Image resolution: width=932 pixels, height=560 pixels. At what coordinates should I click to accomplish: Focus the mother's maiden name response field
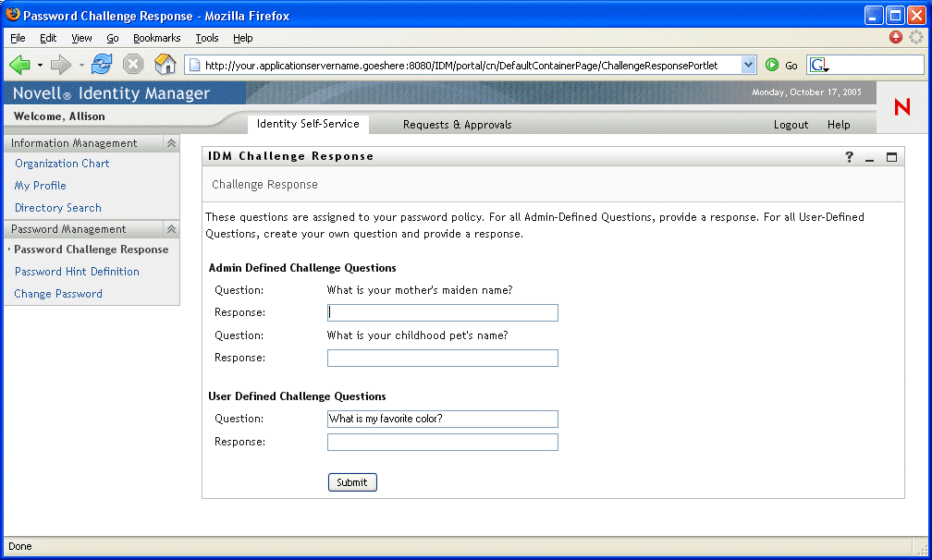point(443,313)
